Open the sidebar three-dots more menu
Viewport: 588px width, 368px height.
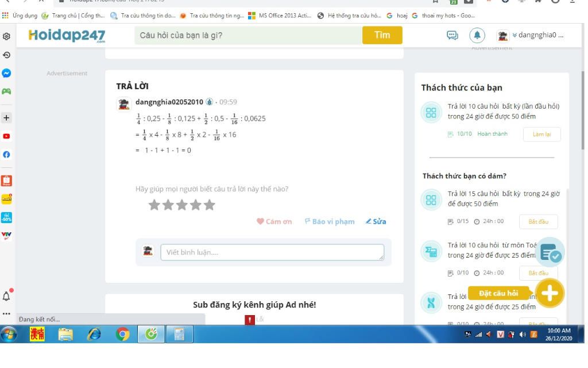[6, 313]
